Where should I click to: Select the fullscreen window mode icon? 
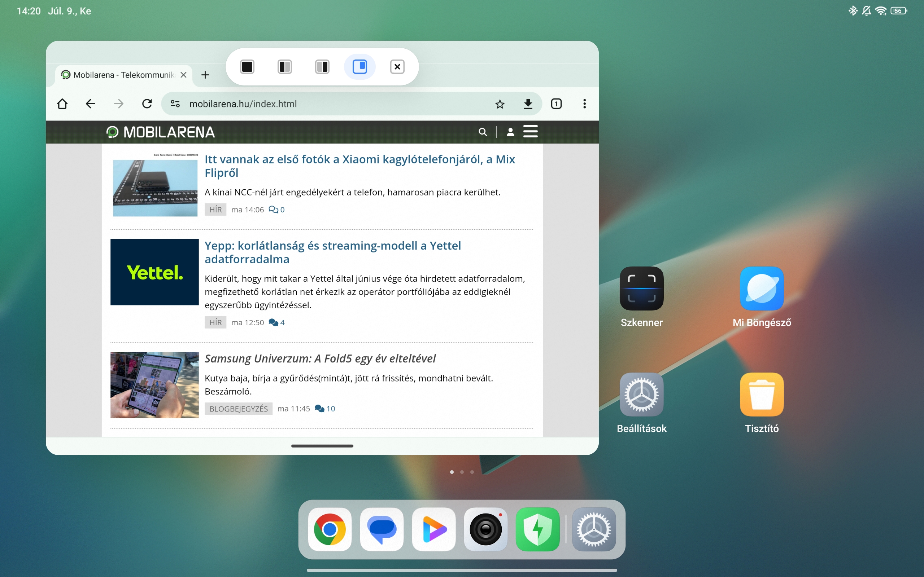point(247,67)
